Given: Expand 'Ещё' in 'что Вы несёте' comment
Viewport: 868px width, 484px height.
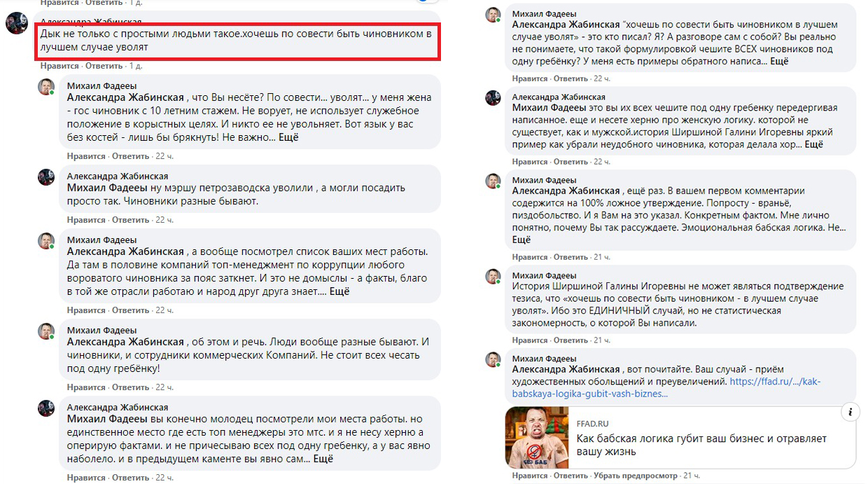Looking at the screenshot, I should coord(288,137).
